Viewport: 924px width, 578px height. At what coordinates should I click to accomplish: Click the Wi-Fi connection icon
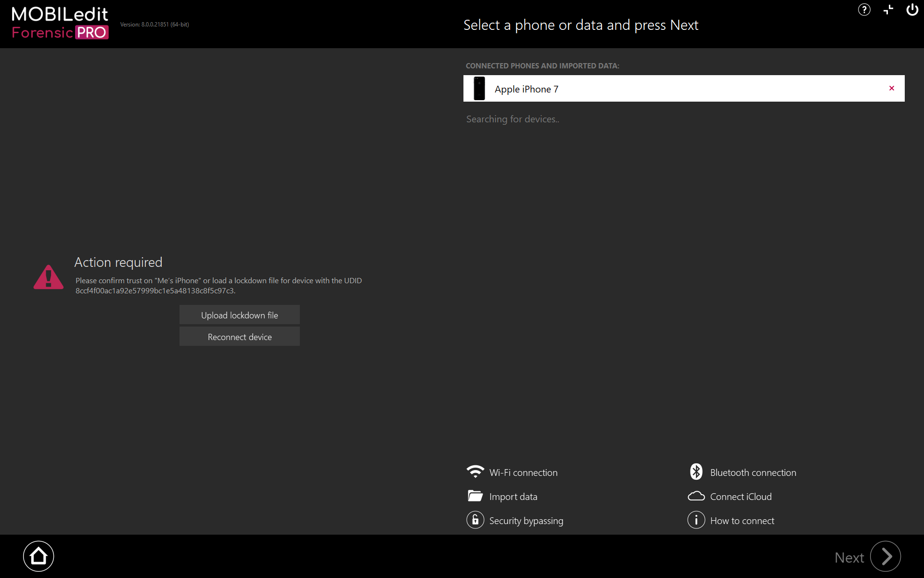(x=475, y=472)
